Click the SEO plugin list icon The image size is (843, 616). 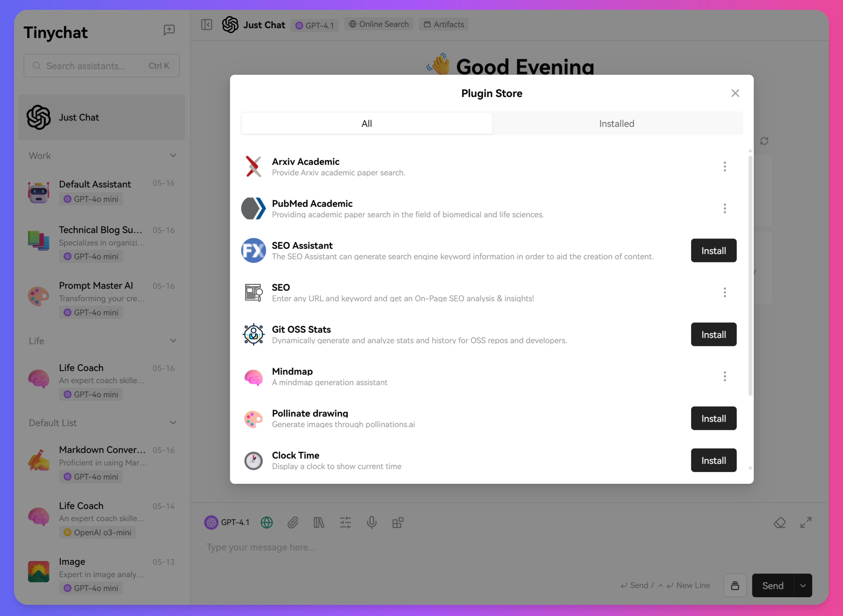254,292
